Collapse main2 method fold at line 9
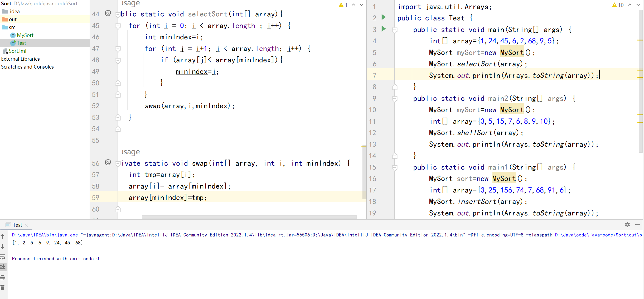This screenshot has width=644, height=299. click(395, 99)
